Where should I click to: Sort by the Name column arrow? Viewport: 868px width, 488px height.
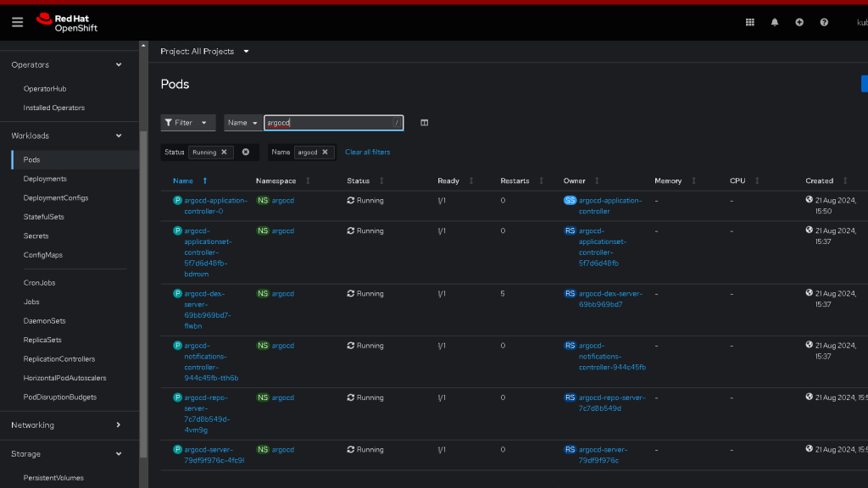click(205, 181)
